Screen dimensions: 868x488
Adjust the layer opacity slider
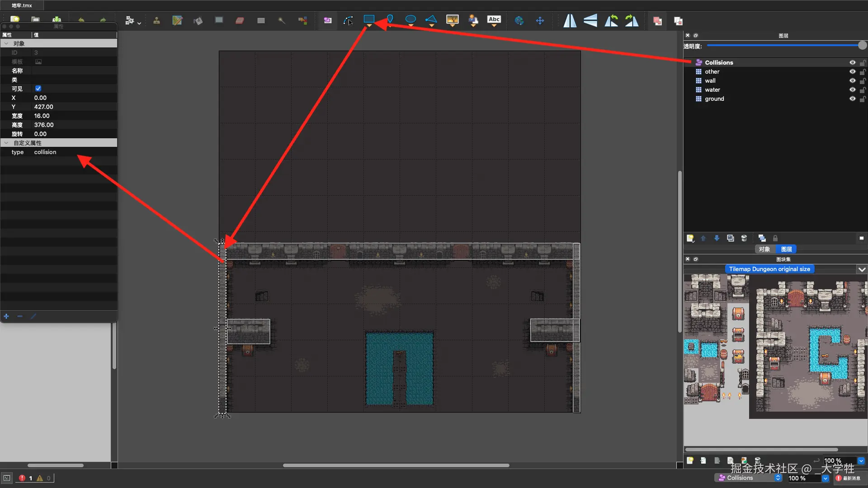(862, 45)
